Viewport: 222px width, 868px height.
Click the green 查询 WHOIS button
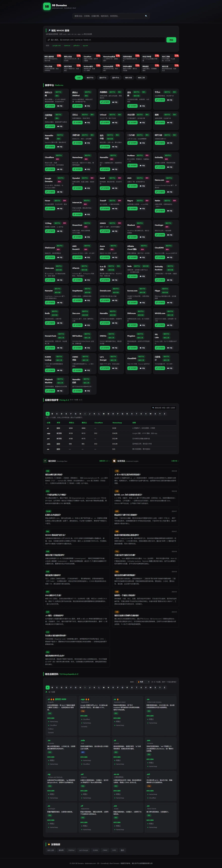click(x=171, y=40)
